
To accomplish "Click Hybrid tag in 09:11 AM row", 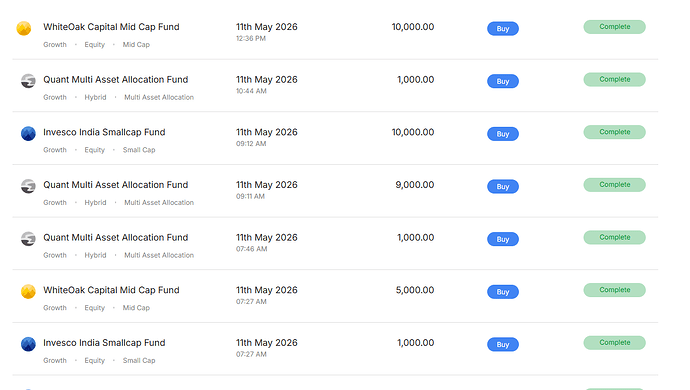I will [95, 202].
